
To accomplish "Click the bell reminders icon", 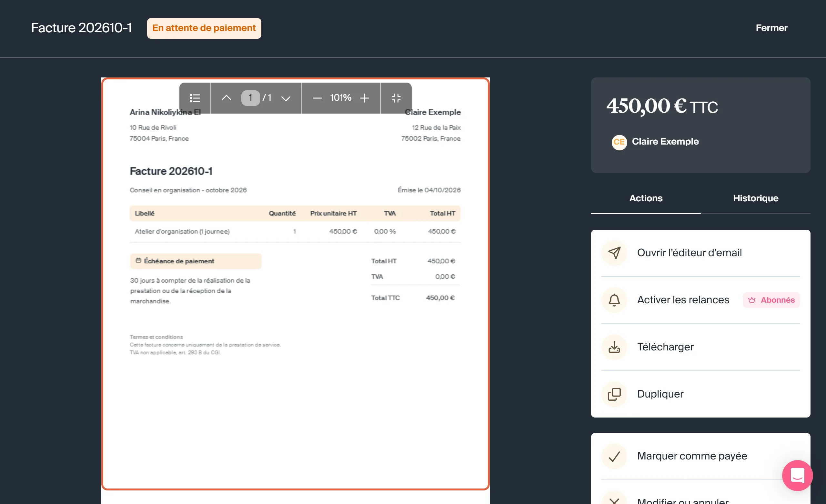I will click(x=614, y=300).
